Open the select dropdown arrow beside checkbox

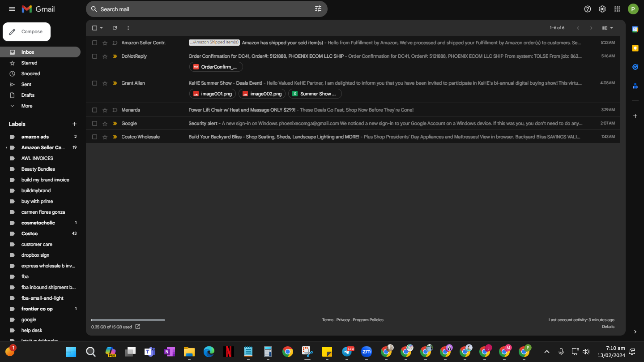click(x=102, y=28)
